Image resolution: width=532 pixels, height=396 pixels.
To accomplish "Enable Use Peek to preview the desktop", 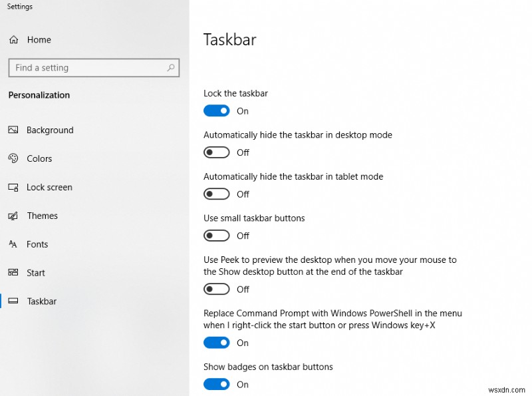I will [x=216, y=289].
